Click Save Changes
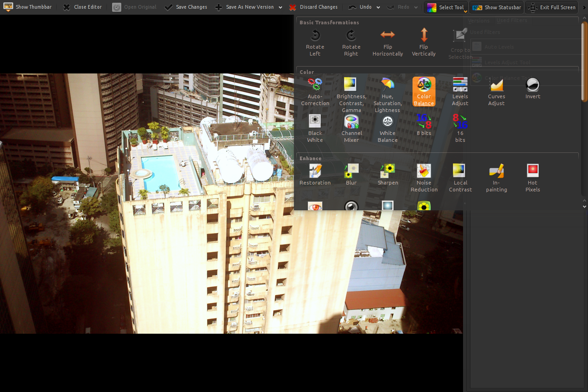 tap(186, 7)
